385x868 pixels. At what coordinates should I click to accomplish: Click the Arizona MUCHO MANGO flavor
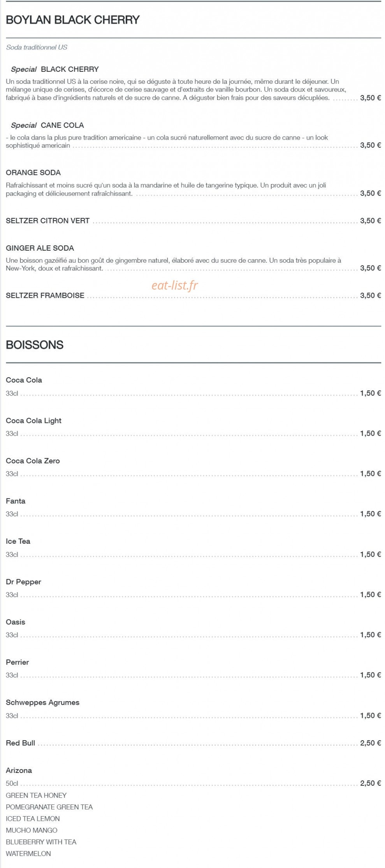tap(32, 831)
